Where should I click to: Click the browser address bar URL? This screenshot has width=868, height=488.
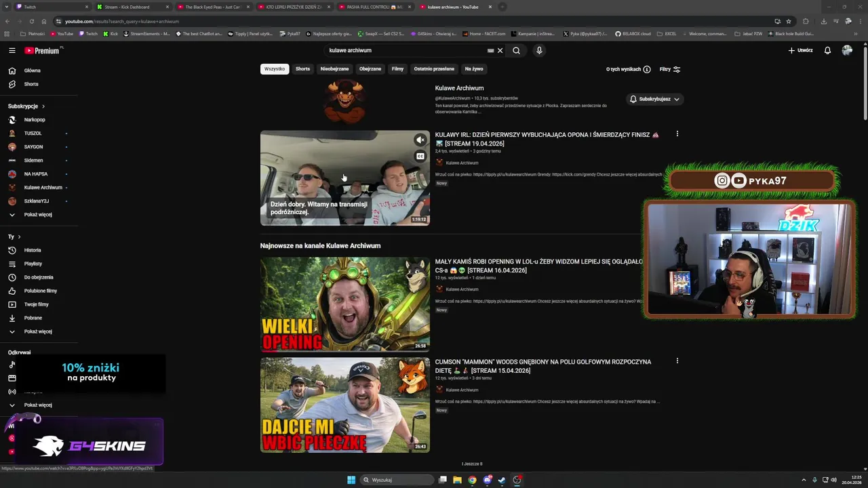click(x=122, y=21)
